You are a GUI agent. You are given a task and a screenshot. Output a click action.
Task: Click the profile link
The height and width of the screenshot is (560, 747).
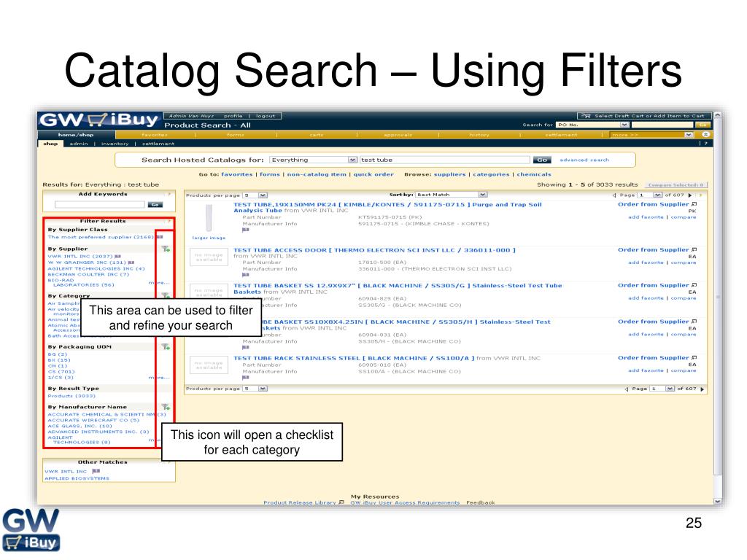[x=233, y=116]
